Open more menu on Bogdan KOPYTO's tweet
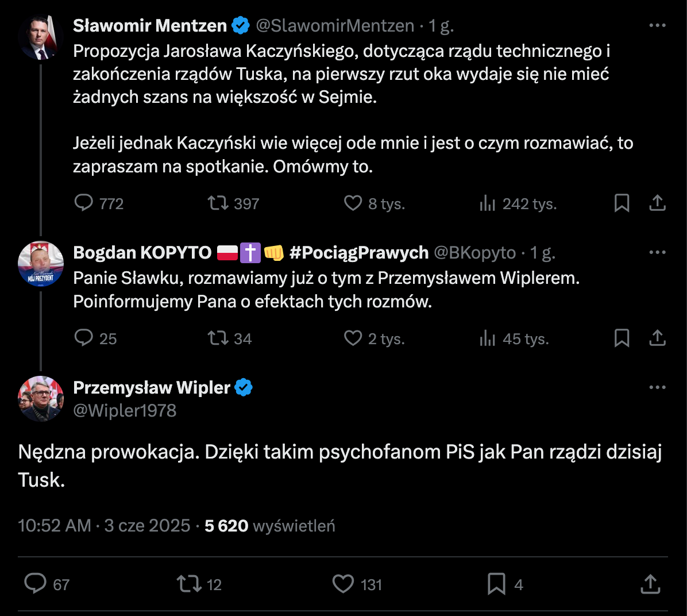687x616 pixels. (657, 253)
